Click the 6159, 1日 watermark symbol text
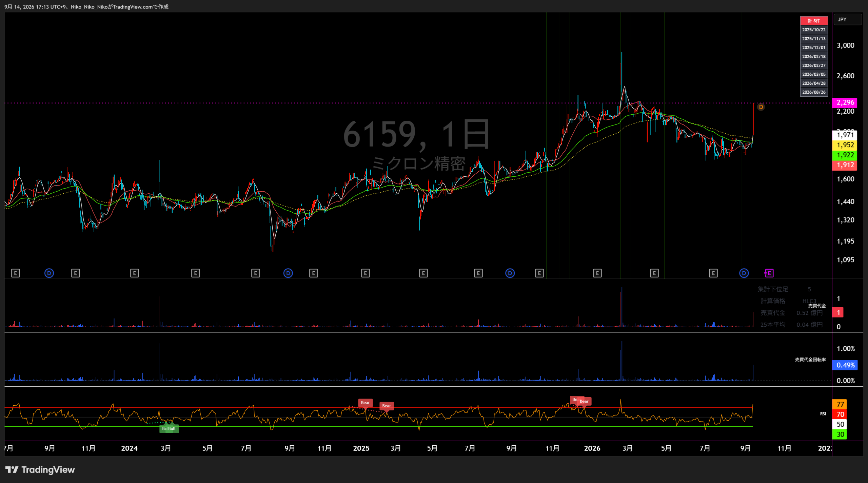868x483 pixels. [416, 134]
